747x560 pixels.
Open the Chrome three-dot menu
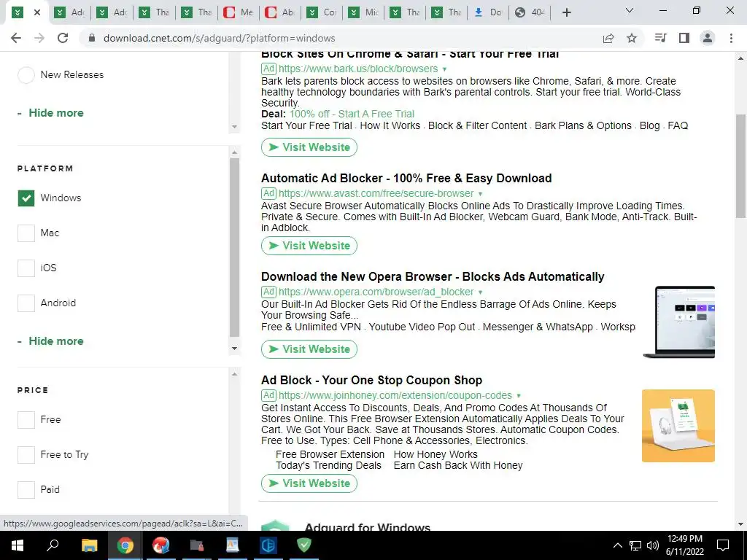click(731, 38)
